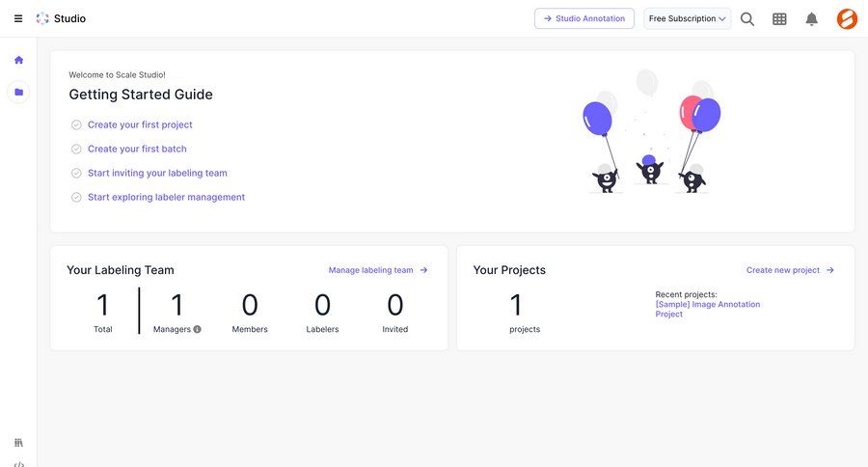Screen dimensions: 868x467
Task: Click the Getting Started Guide heading
Action: [x=141, y=95]
